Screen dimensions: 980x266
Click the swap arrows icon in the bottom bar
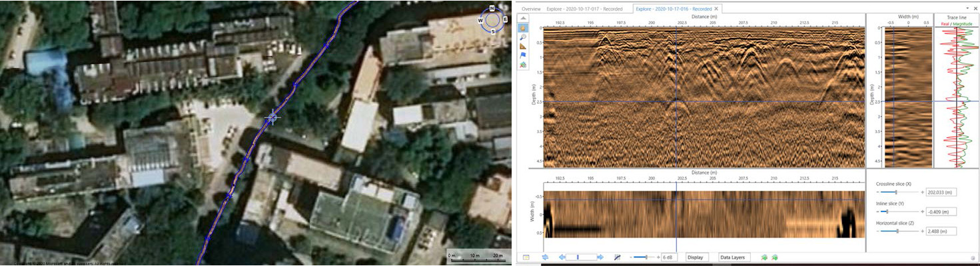click(545, 257)
